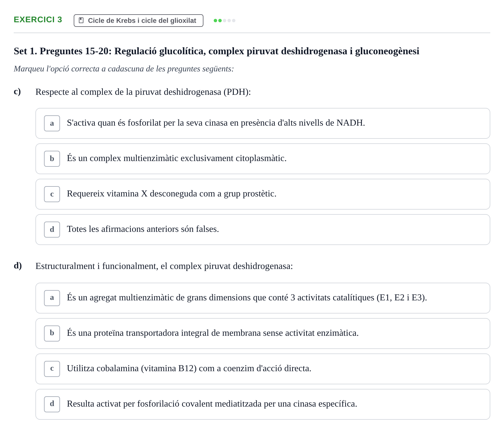The height and width of the screenshot is (438, 504).
Task: Select option b 'exclusivament citoplasmàtic' in question c
Action: 263,159
